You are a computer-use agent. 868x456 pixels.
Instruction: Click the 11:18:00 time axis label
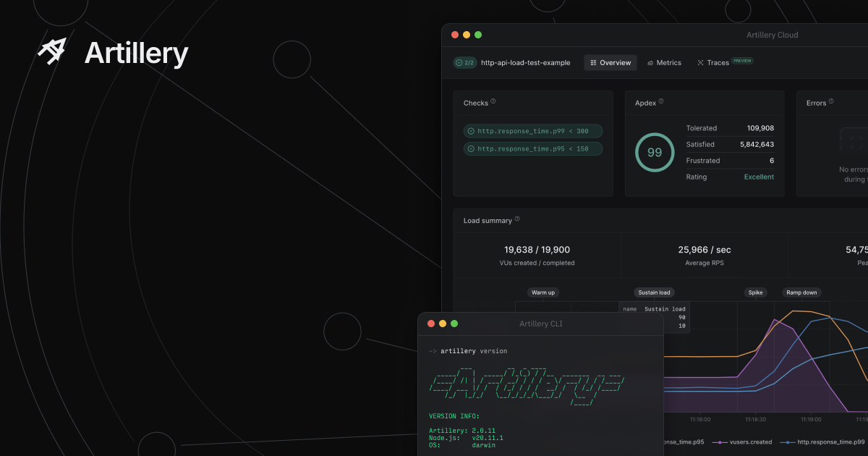coord(699,419)
